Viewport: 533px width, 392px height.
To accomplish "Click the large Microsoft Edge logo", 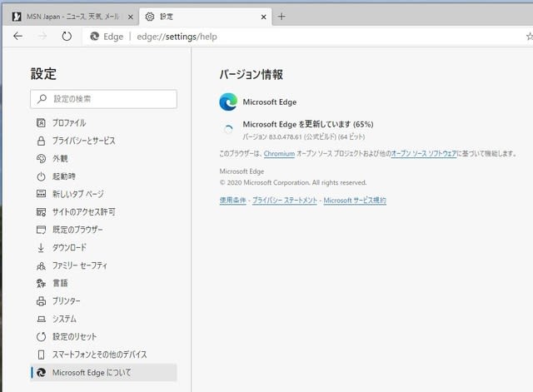I will (x=228, y=102).
